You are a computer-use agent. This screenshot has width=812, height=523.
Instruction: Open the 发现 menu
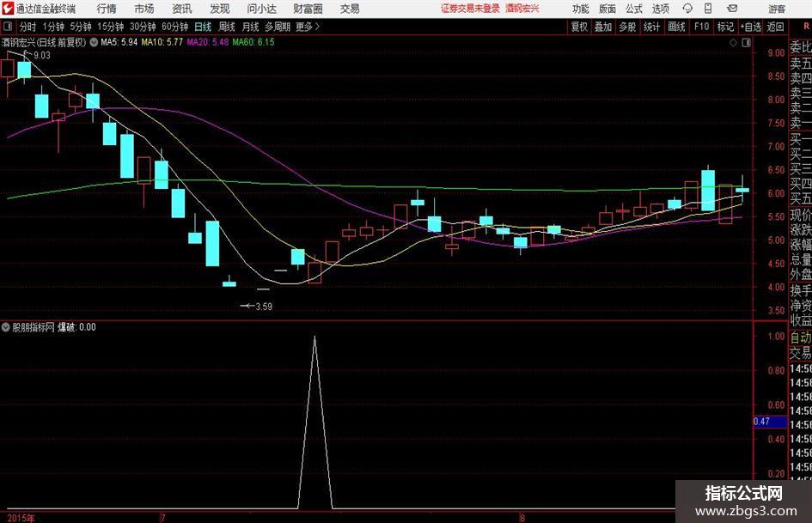point(220,9)
